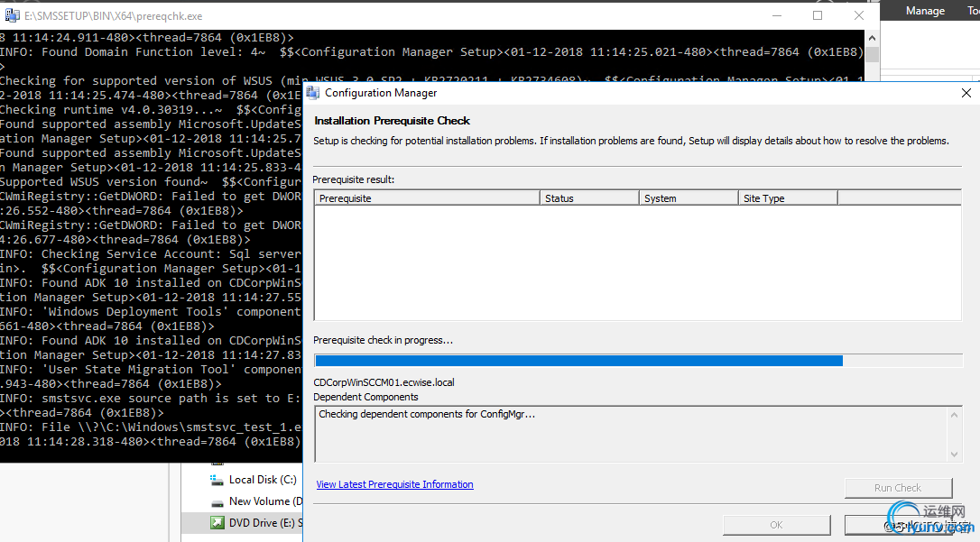Select the New Volume drive icon
Image resolution: width=980 pixels, height=542 pixels.
[217, 502]
